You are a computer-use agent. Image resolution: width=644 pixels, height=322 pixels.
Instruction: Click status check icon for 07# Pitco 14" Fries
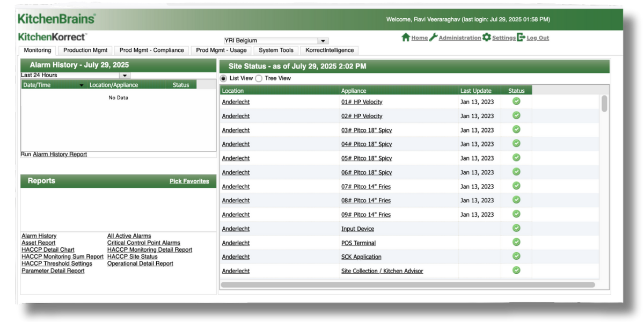point(516,186)
